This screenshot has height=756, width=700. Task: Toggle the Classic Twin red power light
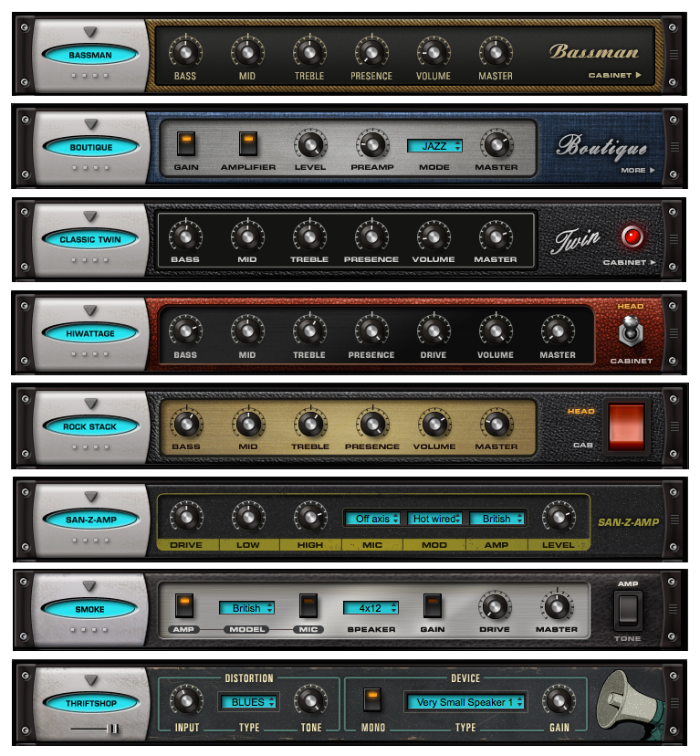[632, 236]
